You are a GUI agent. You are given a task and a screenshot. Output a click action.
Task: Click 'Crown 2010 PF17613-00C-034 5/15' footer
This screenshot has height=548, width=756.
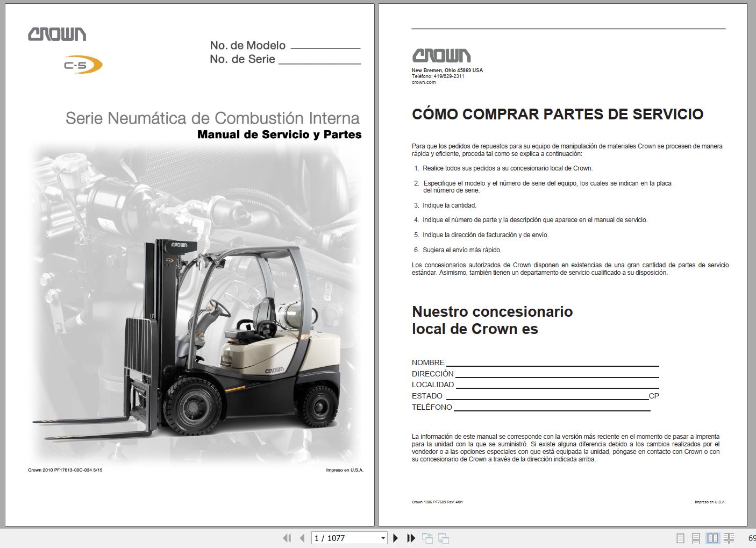pos(65,470)
